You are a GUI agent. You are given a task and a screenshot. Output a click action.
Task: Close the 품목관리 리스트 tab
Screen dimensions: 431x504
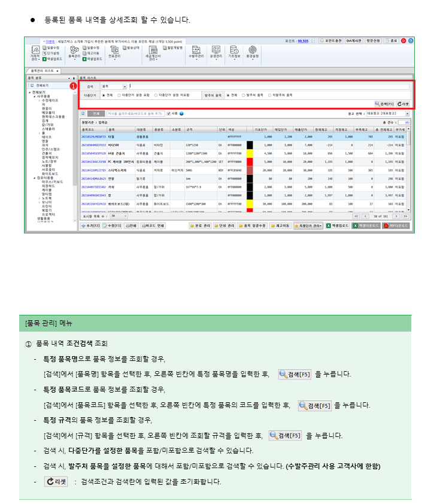(57, 71)
